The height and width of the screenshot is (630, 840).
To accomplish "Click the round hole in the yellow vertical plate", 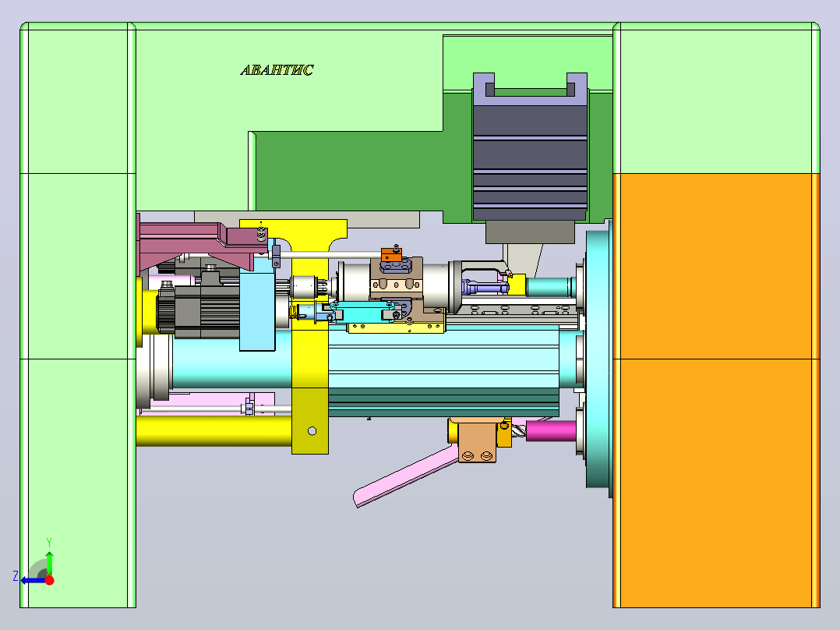I will click(312, 431).
